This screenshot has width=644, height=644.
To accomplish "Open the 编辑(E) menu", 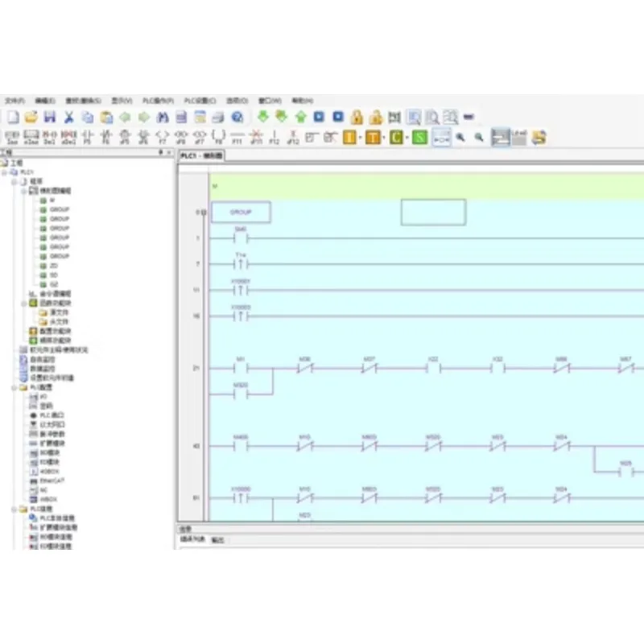I will point(45,101).
